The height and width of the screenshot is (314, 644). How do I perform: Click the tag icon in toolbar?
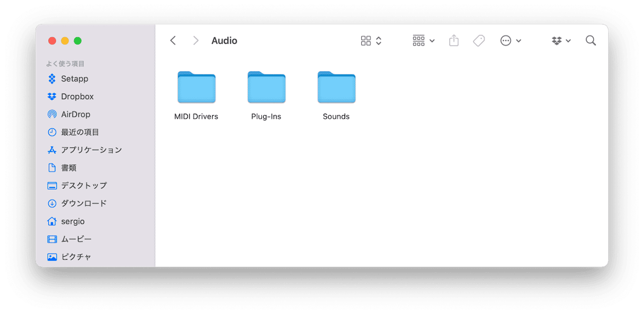click(479, 41)
